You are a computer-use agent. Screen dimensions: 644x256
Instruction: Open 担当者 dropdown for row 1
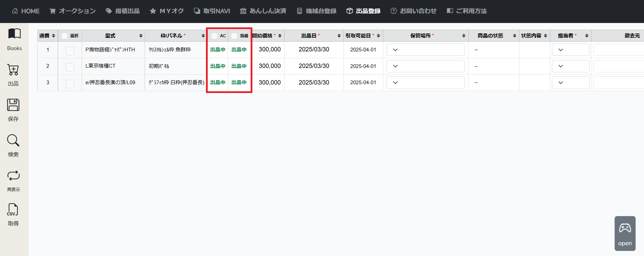[x=570, y=50]
